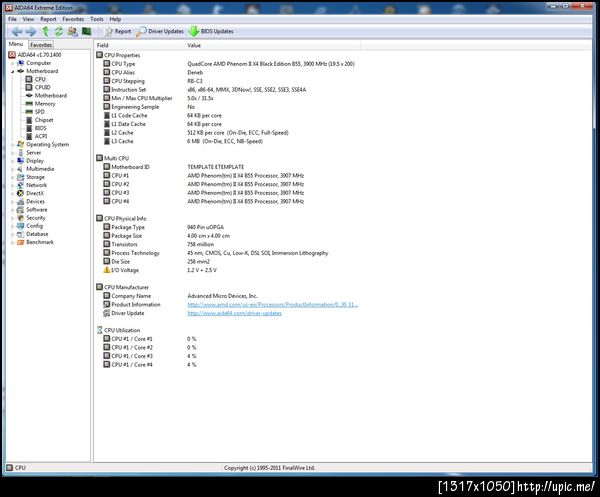Click the Forward arrow toolbar icon
Image resolution: width=600 pixels, height=497 pixels.
[31, 31]
